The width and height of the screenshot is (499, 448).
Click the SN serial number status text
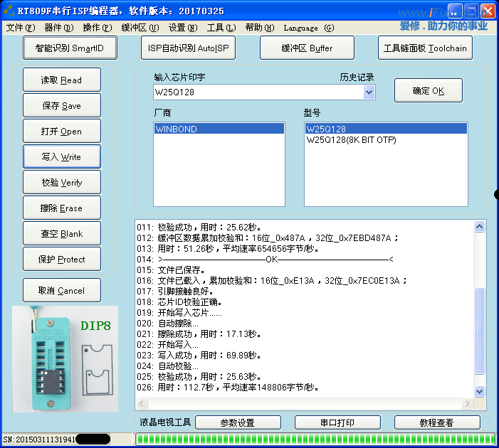click(39, 439)
